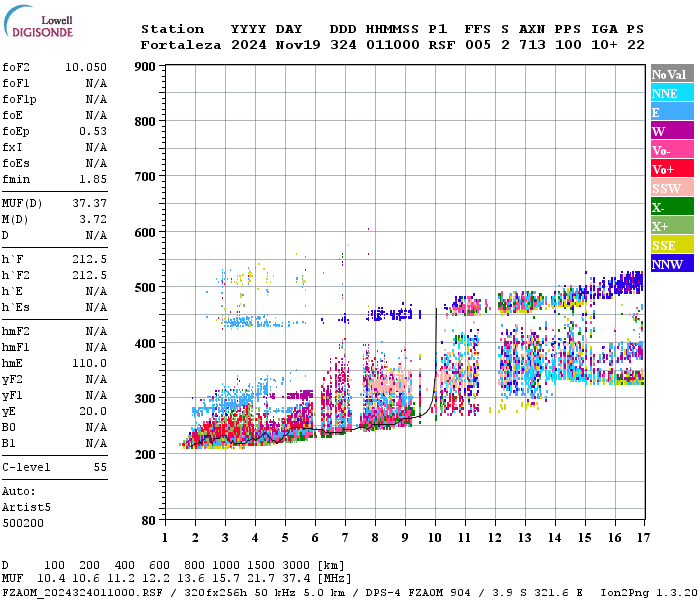The image size is (700, 600).
Task: Select the NoVal legend swatch
Action: [672, 74]
